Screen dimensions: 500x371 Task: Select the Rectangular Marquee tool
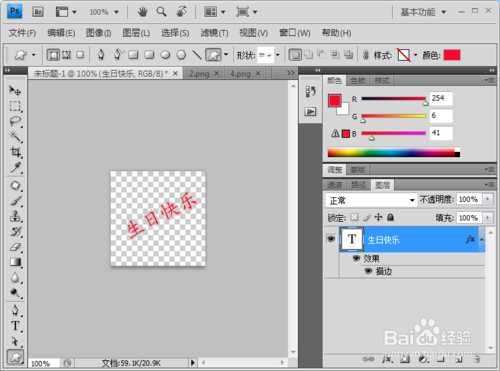(x=15, y=106)
